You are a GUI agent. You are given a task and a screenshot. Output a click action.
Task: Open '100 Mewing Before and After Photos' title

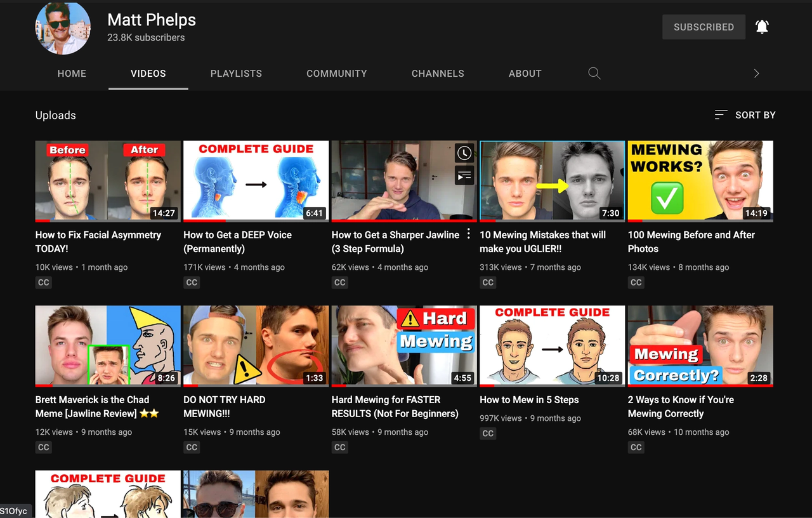pos(691,241)
